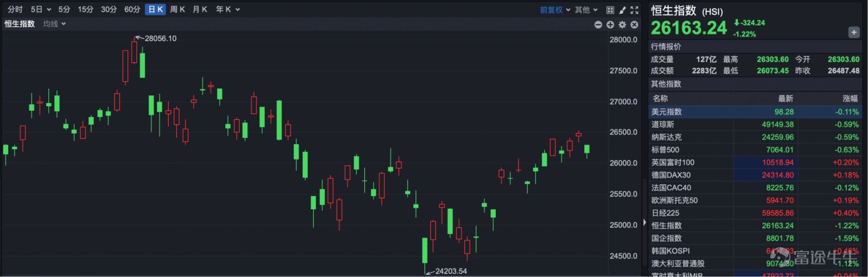Select the 韩国KOSPI row
Viewport: 868px width, 277px height.
click(x=755, y=250)
